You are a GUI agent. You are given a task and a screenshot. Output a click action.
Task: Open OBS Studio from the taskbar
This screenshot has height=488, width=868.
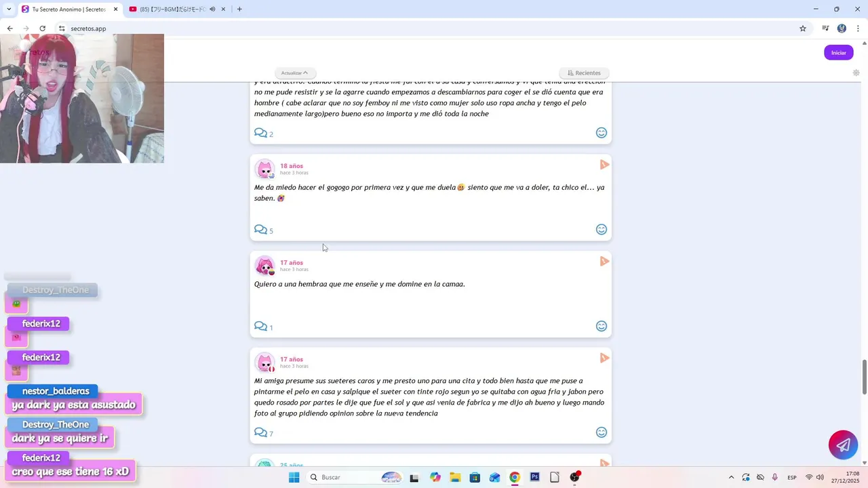click(575, 477)
